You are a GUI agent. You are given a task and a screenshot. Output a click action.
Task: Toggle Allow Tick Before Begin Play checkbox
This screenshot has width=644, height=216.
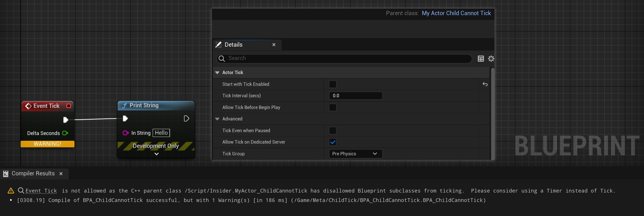(333, 107)
